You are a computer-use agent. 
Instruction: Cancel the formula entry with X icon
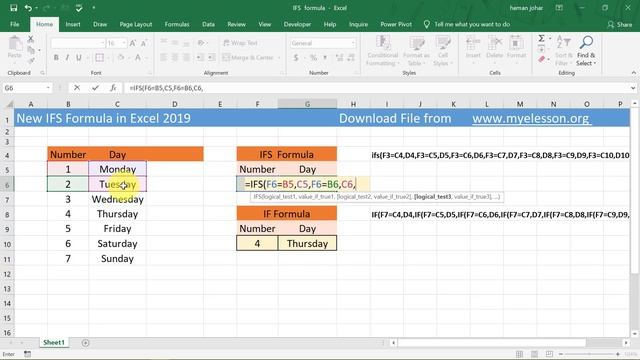click(x=77, y=88)
